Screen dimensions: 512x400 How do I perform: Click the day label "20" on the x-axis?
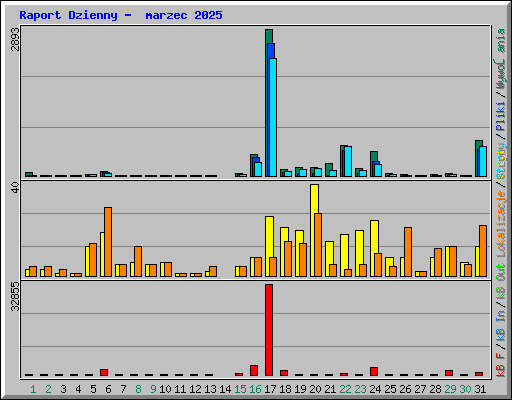[315, 389]
